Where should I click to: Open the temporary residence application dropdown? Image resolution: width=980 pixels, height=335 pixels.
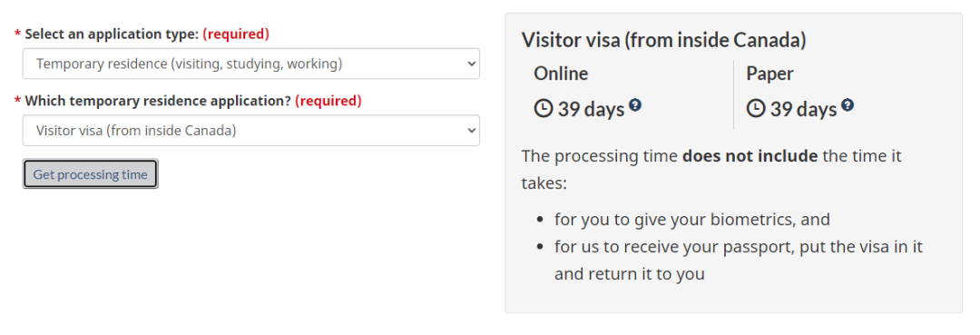coord(251,131)
